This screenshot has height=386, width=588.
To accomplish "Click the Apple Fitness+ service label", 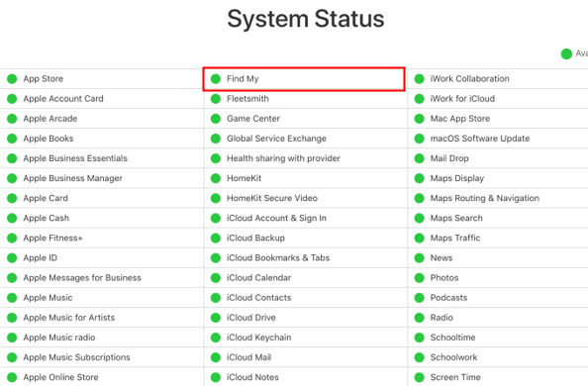I will [x=52, y=239].
